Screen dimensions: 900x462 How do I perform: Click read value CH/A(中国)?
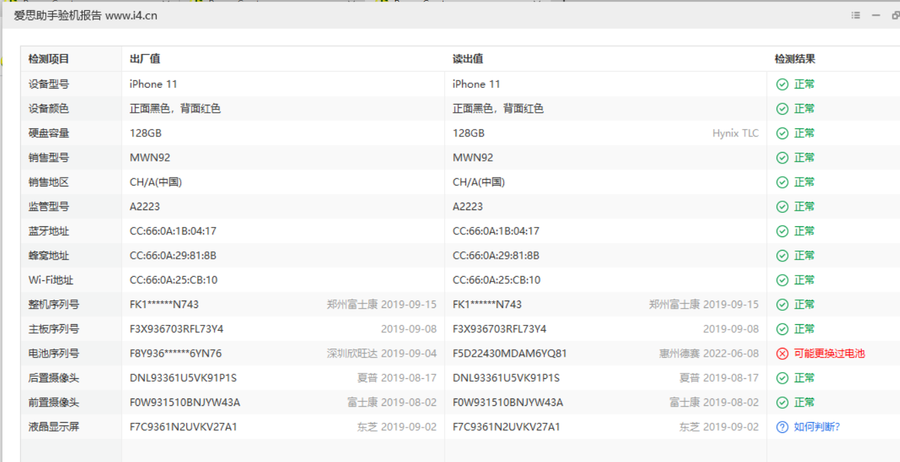coord(479,182)
